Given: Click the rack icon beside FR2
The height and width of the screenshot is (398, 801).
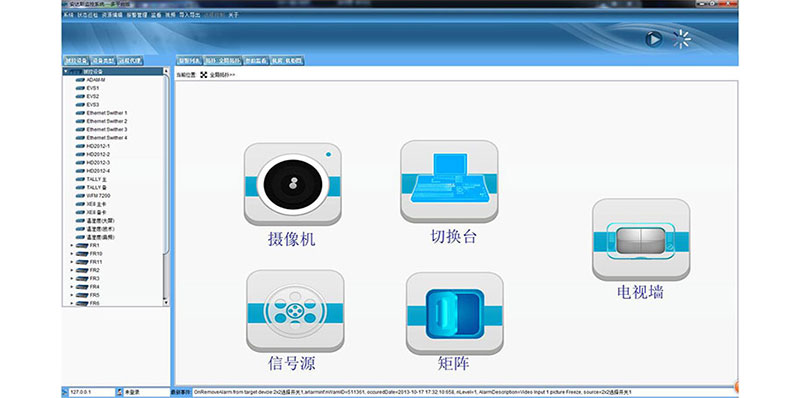Looking at the screenshot, I should coord(82,270).
